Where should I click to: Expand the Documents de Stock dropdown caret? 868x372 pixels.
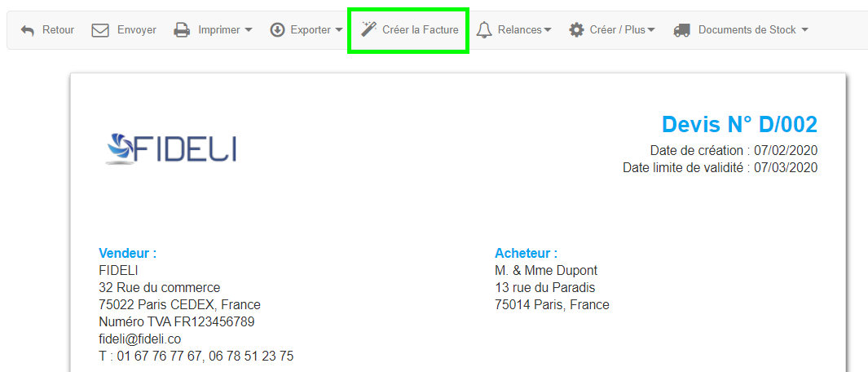[804, 30]
